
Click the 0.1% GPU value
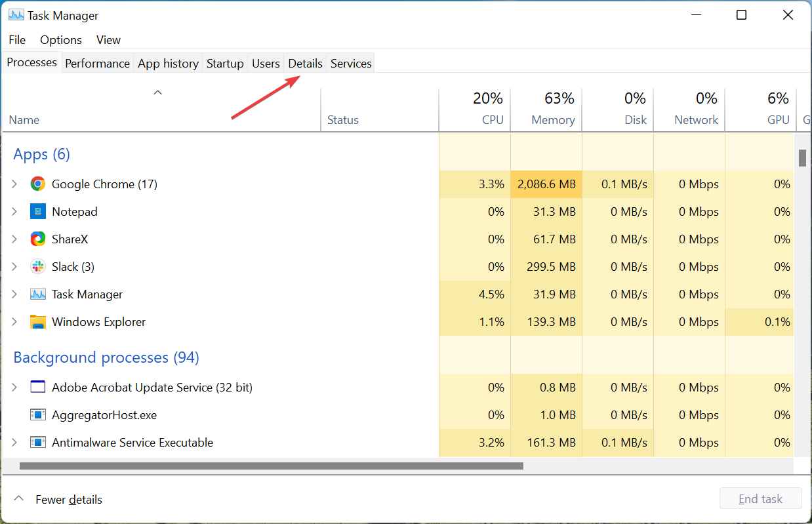tap(777, 322)
